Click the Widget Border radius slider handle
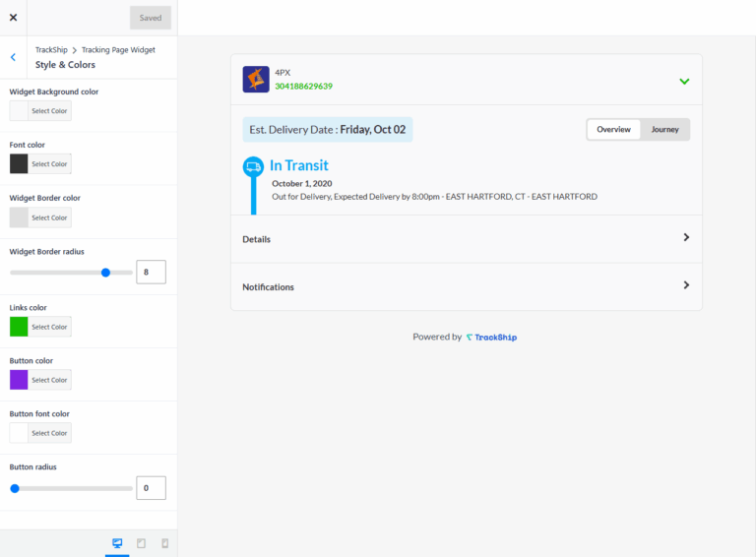The width and height of the screenshot is (756, 557). (105, 273)
